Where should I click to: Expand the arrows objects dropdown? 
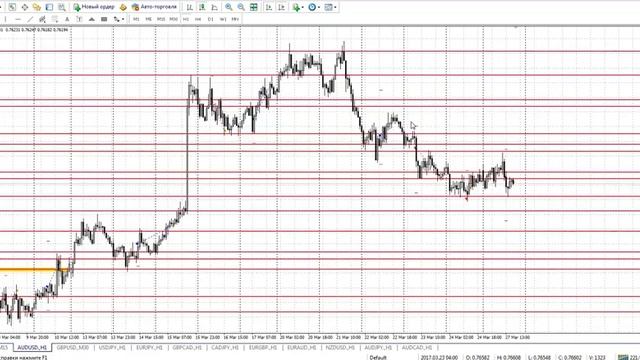[x=123, y=19]
